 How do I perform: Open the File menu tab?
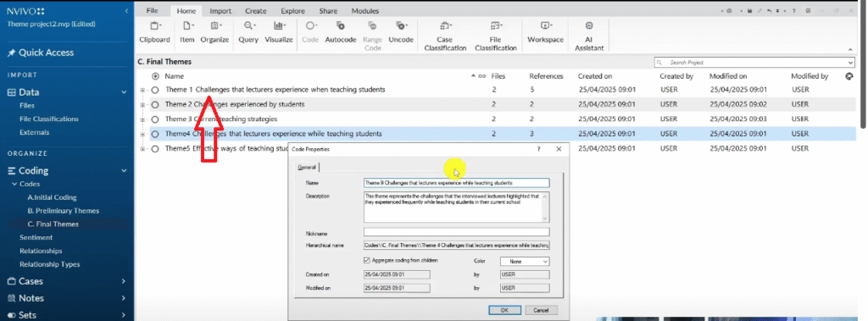(x=152, y=11)
